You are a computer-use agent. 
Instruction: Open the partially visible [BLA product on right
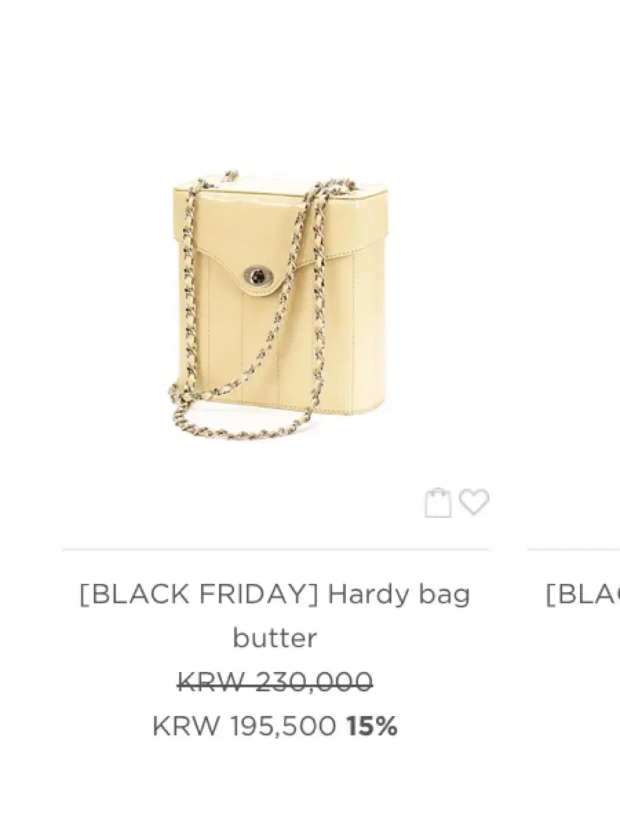[583, 595]
